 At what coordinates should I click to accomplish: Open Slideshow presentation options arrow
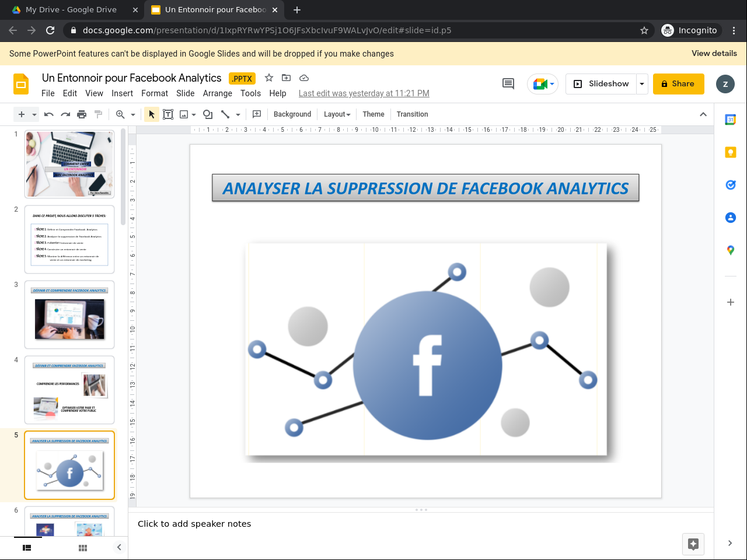pyautogui.click(x=642, y=84)
